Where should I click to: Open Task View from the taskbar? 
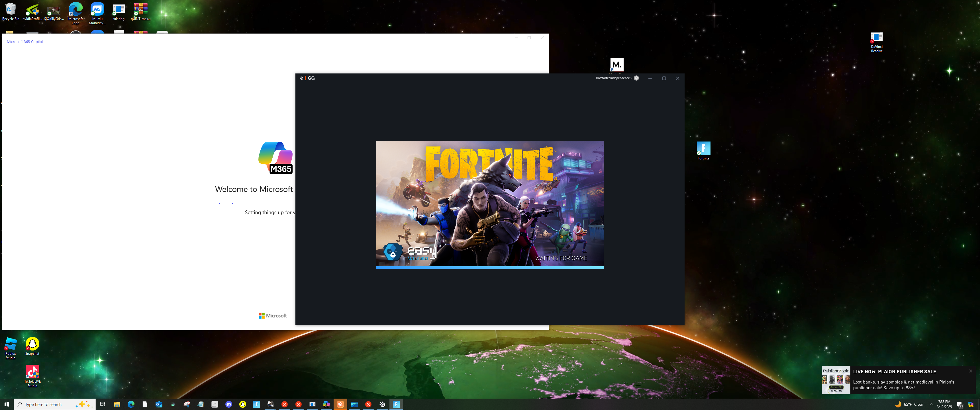102,404
